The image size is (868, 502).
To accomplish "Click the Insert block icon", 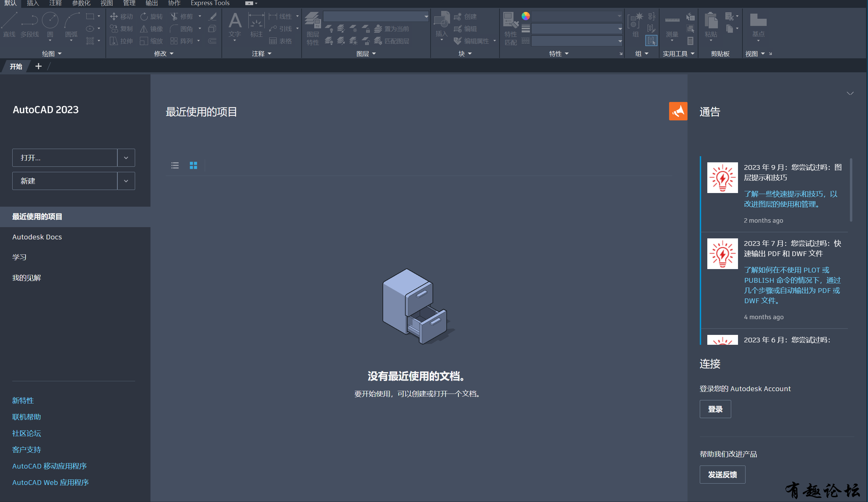I will 442,20.
